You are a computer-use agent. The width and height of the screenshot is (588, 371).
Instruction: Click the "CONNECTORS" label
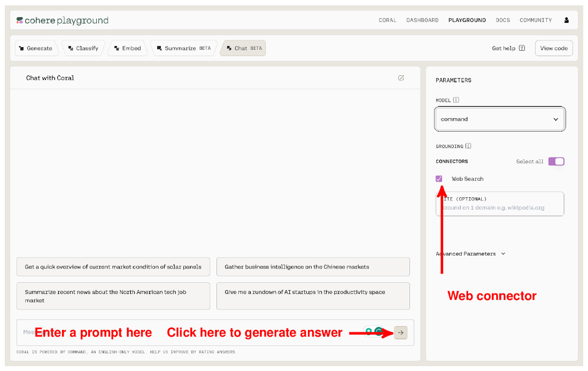coord(452,161)
